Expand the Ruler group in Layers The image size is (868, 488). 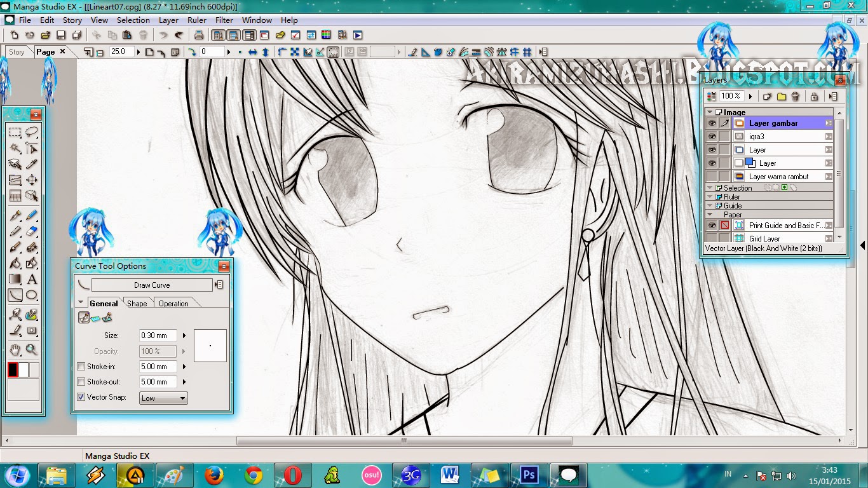click(x=710, y=197)
